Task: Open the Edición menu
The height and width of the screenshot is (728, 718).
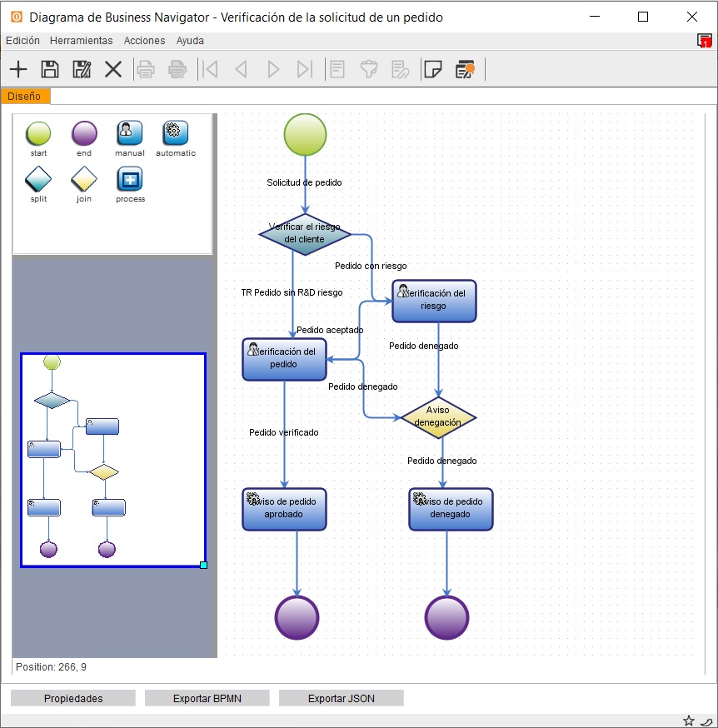Action: click(x=22, y=41)
